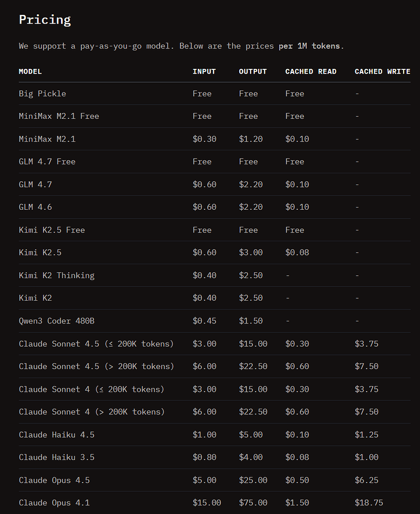Click the Pricing heading
This screenshot has height=514, width=420.
tap(45, 20)
